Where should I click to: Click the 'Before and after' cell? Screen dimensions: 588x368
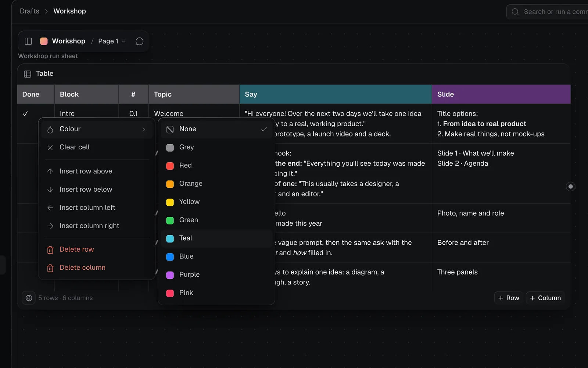[x=501, y=248]
